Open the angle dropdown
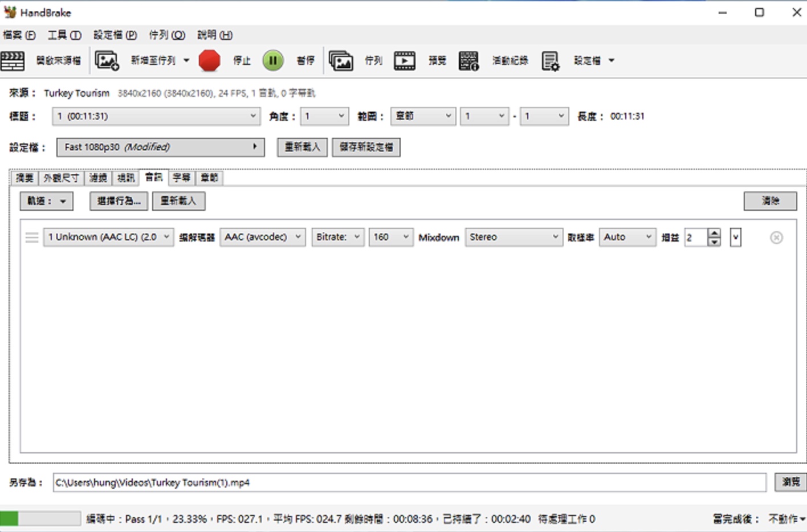 click(x=324, y=116)
